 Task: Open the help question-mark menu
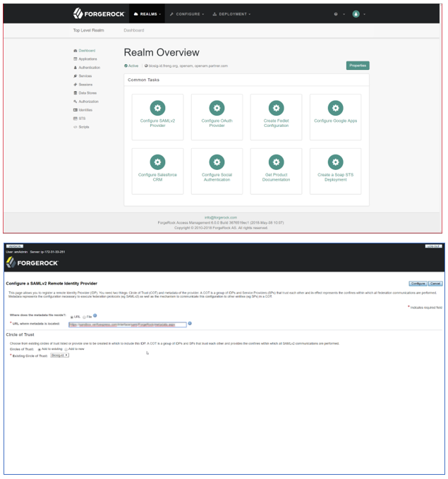point(339,14)
